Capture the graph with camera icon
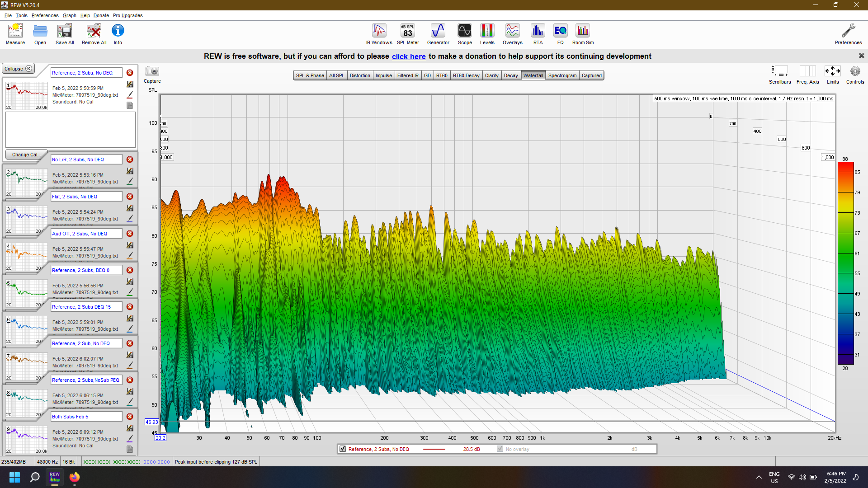The width and height of the screenshot is (868, 488). 152,71
